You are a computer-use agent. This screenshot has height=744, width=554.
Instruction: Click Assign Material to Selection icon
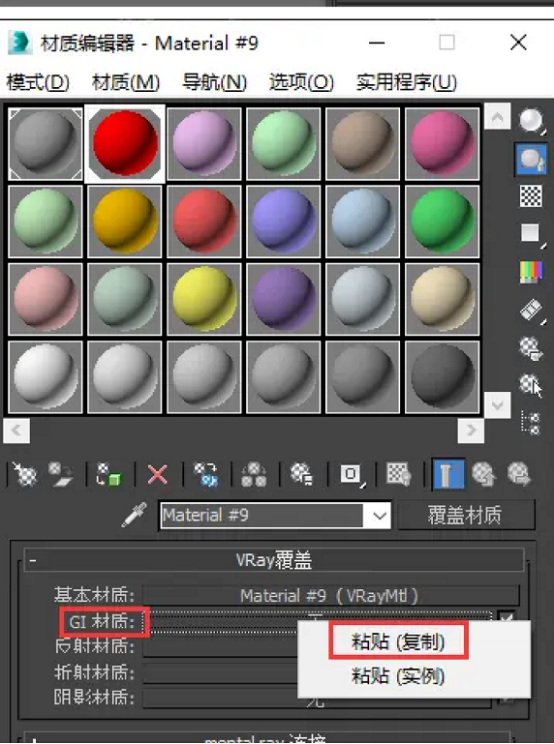tap(109, 474)
